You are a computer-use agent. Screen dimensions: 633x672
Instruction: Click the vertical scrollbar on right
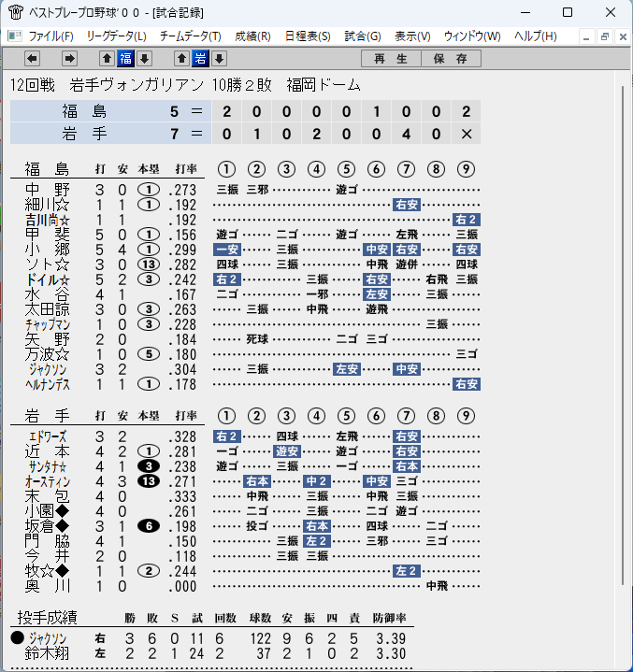click(x=623, y=336)
